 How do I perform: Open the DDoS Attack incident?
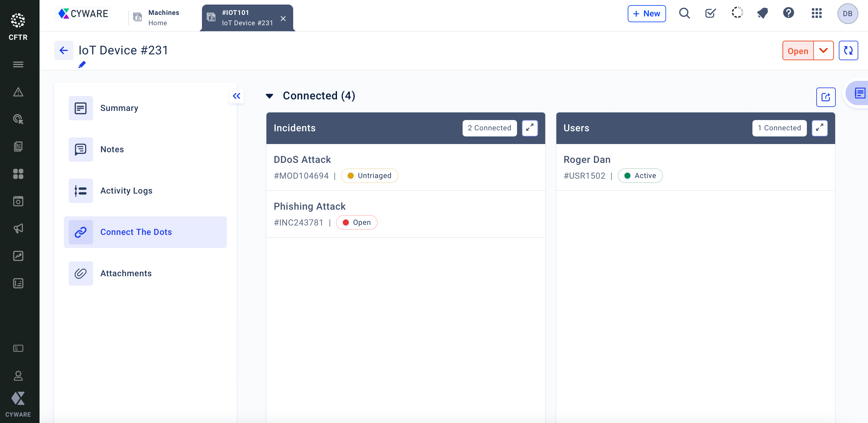[302, 160]
